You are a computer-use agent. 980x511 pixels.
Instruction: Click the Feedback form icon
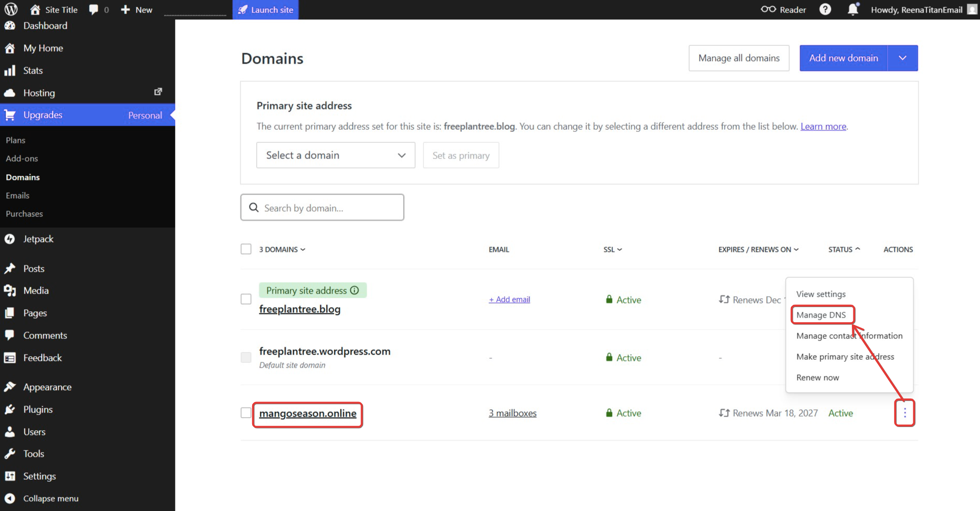10,358
